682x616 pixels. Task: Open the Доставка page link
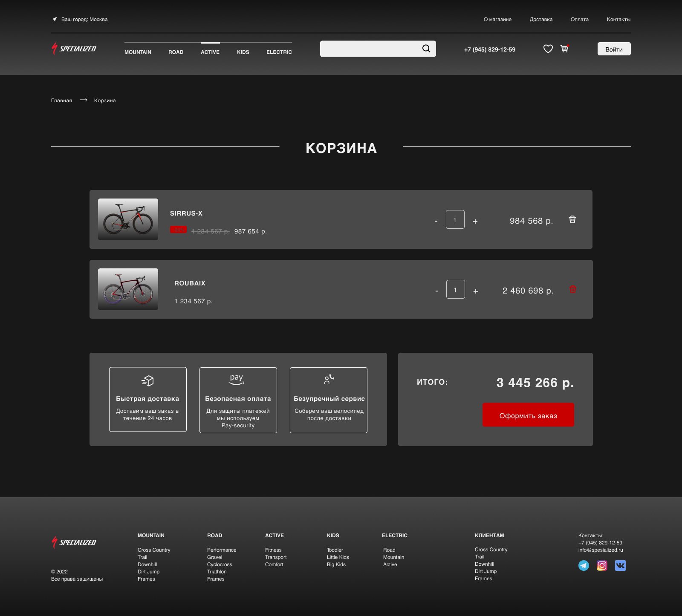(x=541, y=19)
